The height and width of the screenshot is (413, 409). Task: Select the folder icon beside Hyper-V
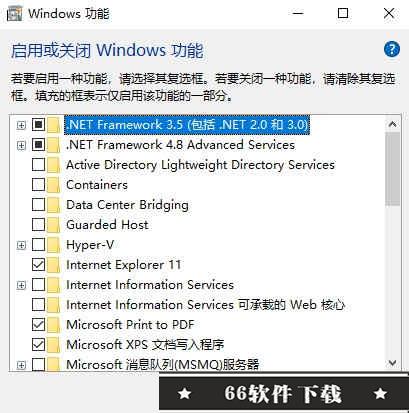pos(53,245)
